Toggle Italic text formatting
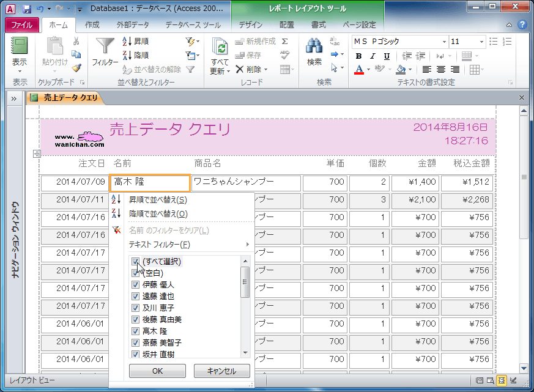534x392 pixels. point(373,56)
